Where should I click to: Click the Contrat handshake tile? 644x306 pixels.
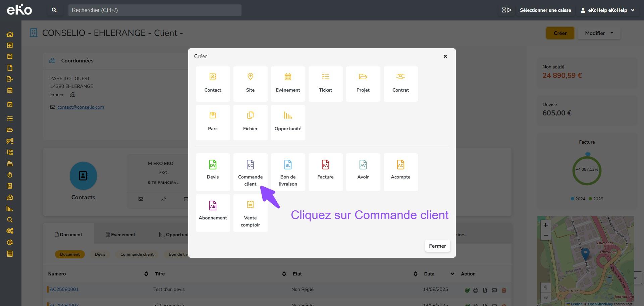[400, 84]
